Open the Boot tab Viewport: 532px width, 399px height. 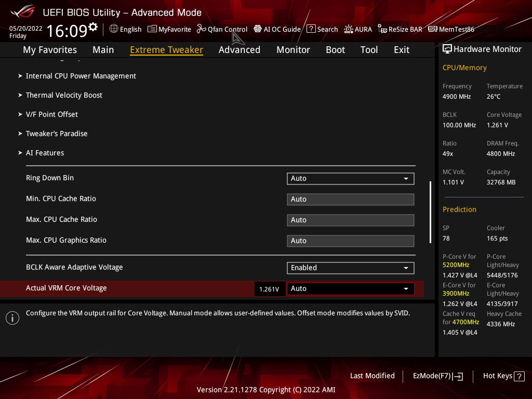335,50
